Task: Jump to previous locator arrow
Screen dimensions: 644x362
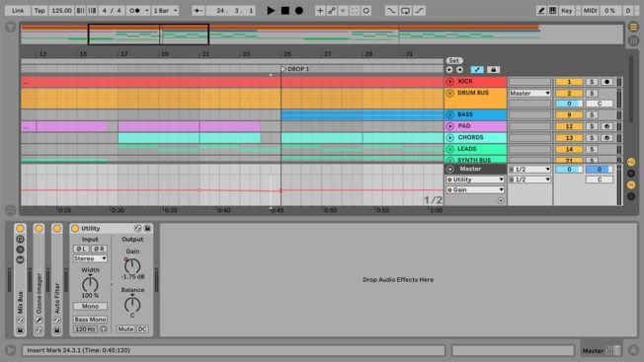Action: point(449,70)
